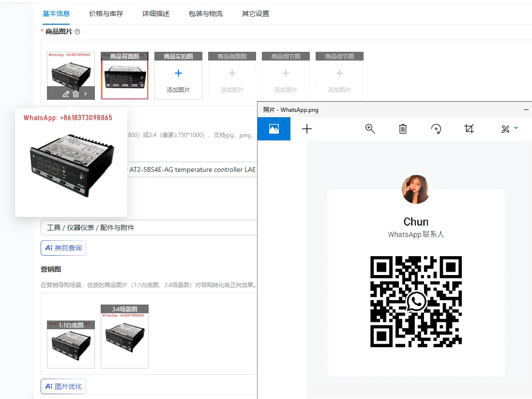
Task: Click the AI 类目查询 button
Action: [63, 248]
